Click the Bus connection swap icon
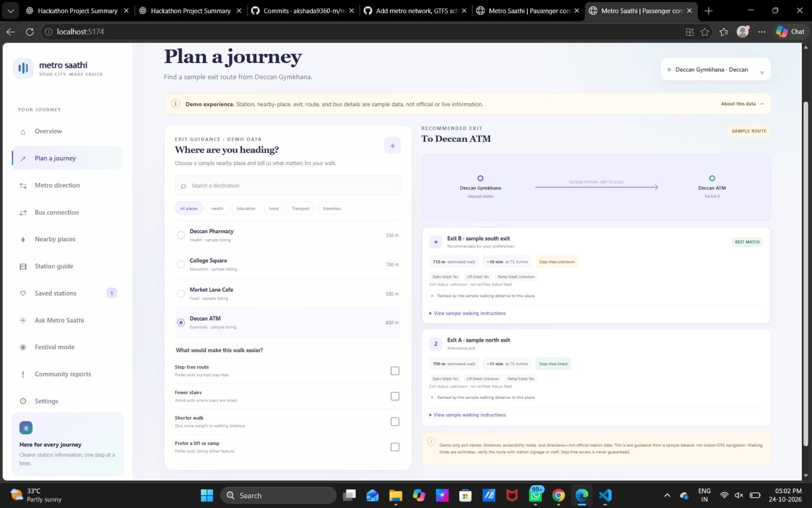 pyautogui.click(x=23, y=212)
